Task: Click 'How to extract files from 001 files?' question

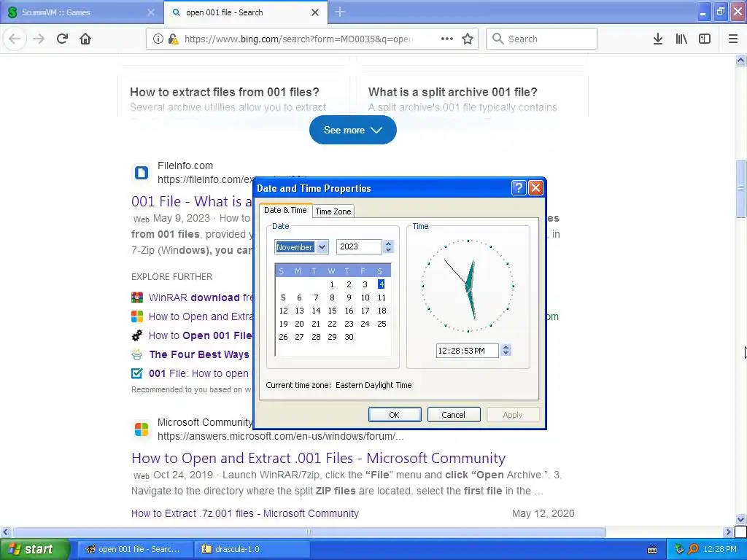Action: point(225,92)
